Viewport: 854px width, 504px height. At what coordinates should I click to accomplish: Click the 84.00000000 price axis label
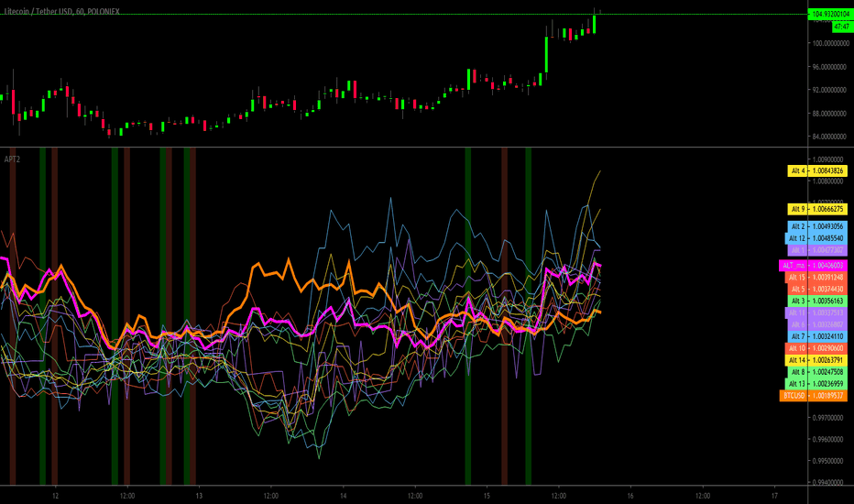pos(830,137)
